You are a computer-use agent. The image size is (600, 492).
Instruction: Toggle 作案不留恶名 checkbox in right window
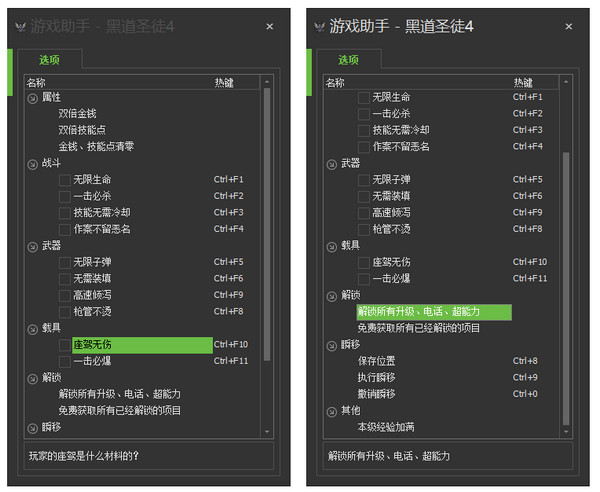[x=364, y=147]
